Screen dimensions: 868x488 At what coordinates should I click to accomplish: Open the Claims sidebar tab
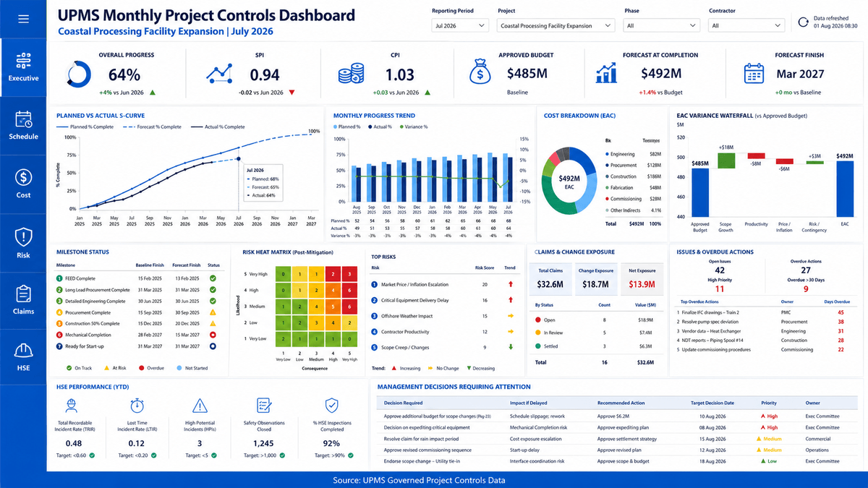(x=23, y=301)
